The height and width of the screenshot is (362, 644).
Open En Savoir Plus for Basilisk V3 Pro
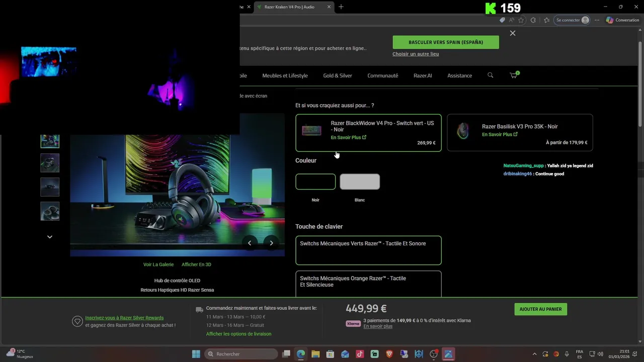click(500, 134)
